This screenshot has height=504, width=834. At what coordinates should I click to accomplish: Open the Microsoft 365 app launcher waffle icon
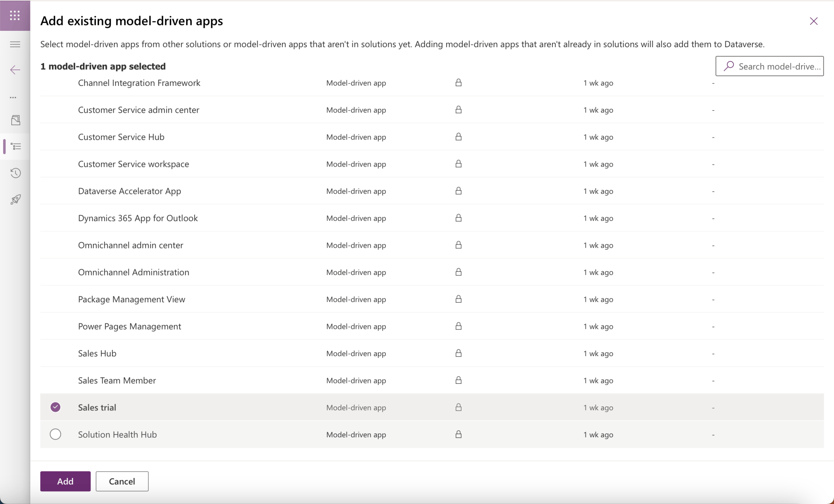coord(15,16)
